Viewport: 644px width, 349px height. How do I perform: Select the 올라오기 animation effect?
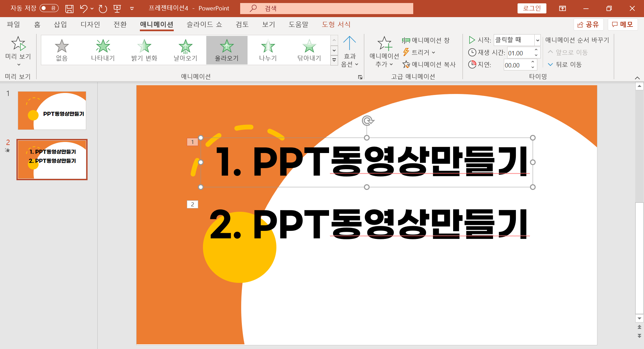coord(227,50)
